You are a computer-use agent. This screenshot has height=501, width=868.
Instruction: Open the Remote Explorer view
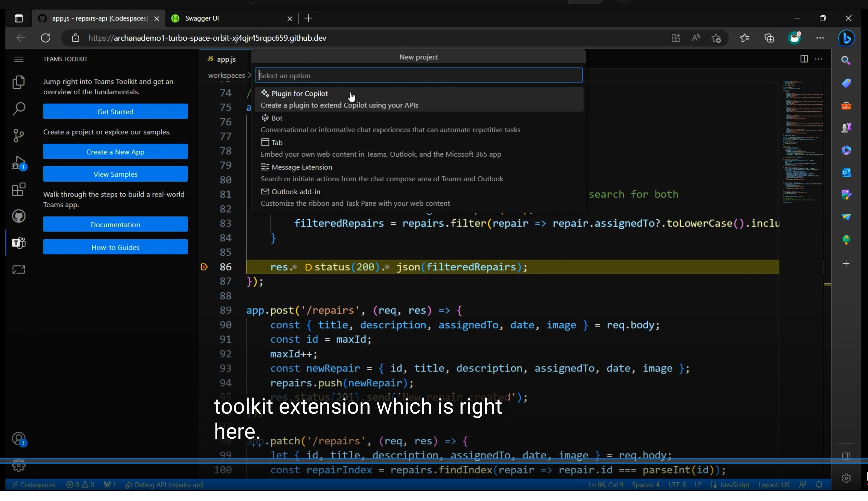tap(19, 270)
